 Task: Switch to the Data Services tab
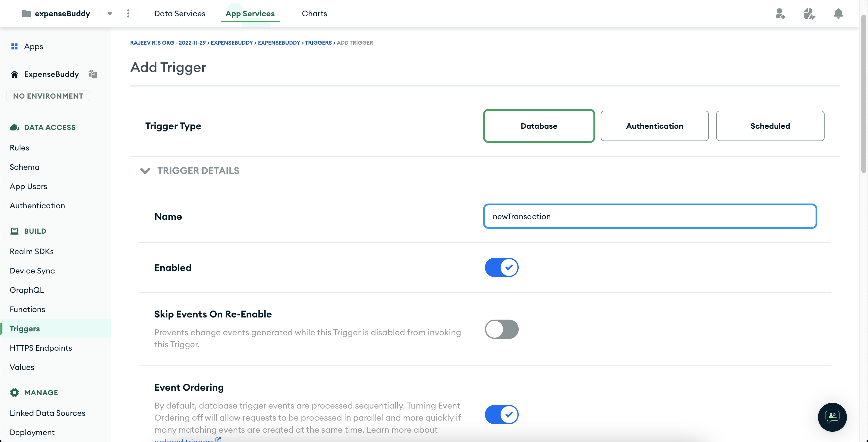click(x=180, y=14)
